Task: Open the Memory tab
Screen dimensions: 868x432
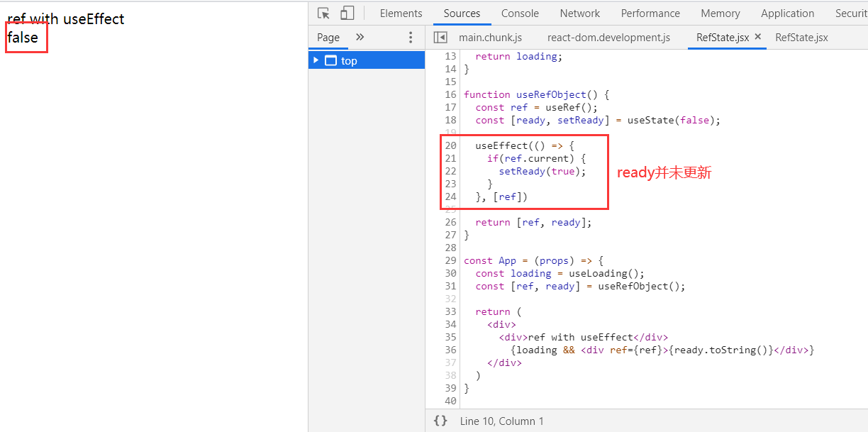Action: (x=720, y=13)
